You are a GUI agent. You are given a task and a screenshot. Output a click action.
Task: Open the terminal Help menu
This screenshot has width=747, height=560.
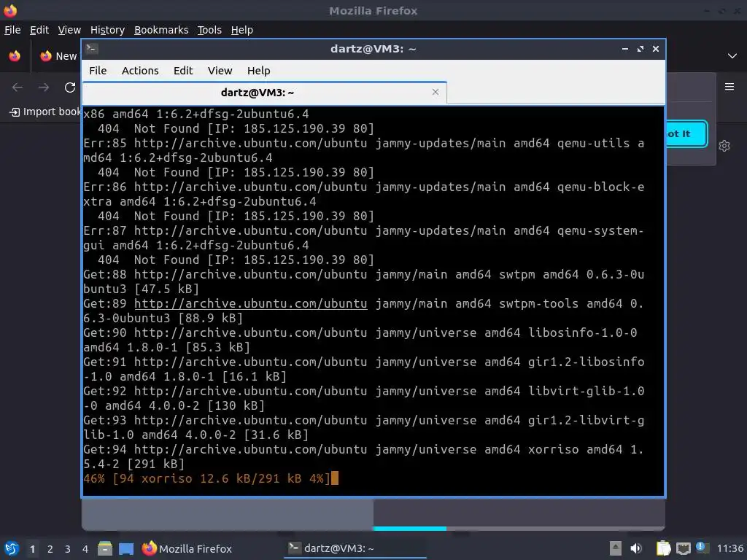pyautogui.click(x=259, y=71)
